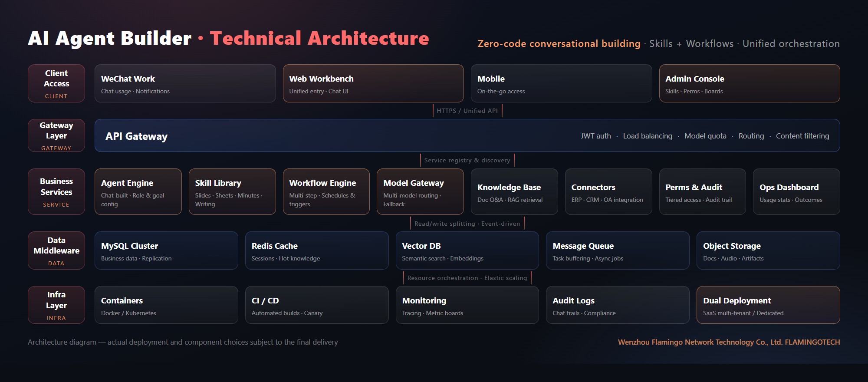Open the Knowledge Base card
868x382 pixels.
click(x=514, y=191)
